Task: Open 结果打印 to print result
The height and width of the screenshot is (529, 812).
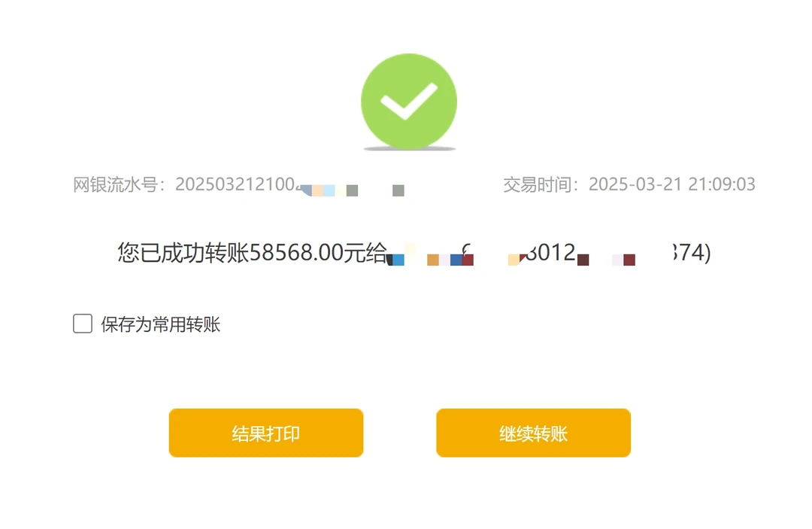Action: [265, 433]
